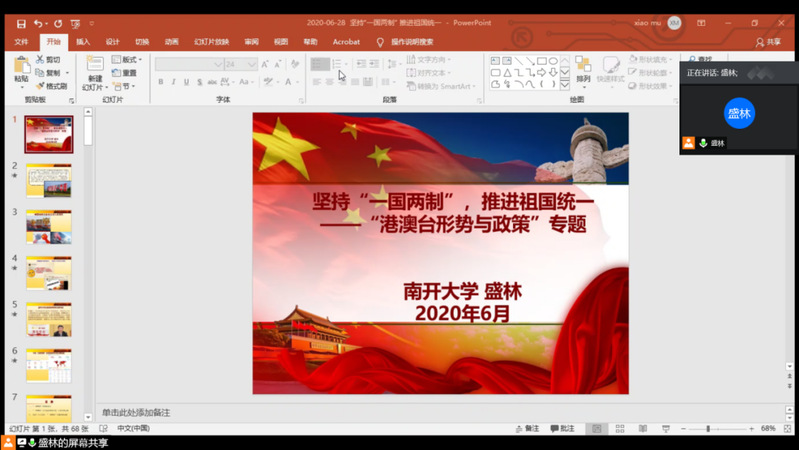
Task: Click the Save icon in quick access toolbar
Action: (21, 23)
